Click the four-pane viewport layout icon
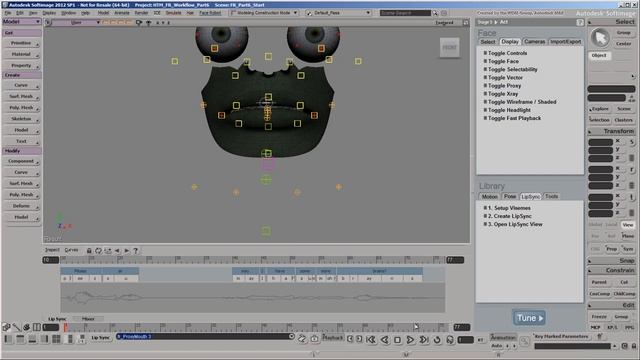Screen dimensions: 640x360 point(56,339)
